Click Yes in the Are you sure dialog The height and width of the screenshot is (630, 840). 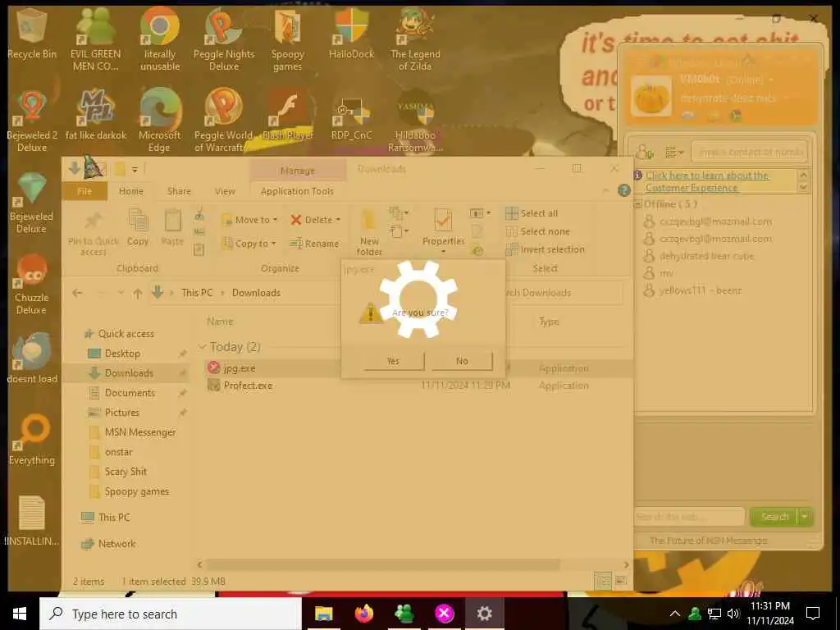tap(394, 361)
